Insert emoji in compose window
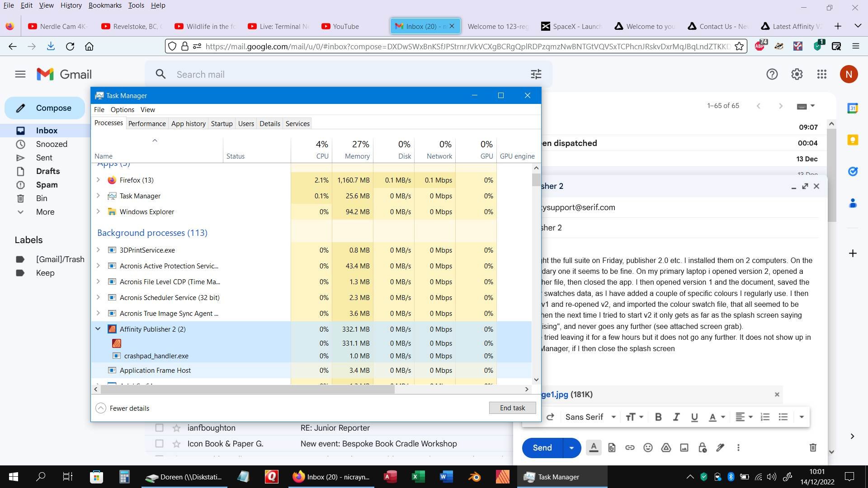The width and height of the screenshot is (868, 488). 648,447
